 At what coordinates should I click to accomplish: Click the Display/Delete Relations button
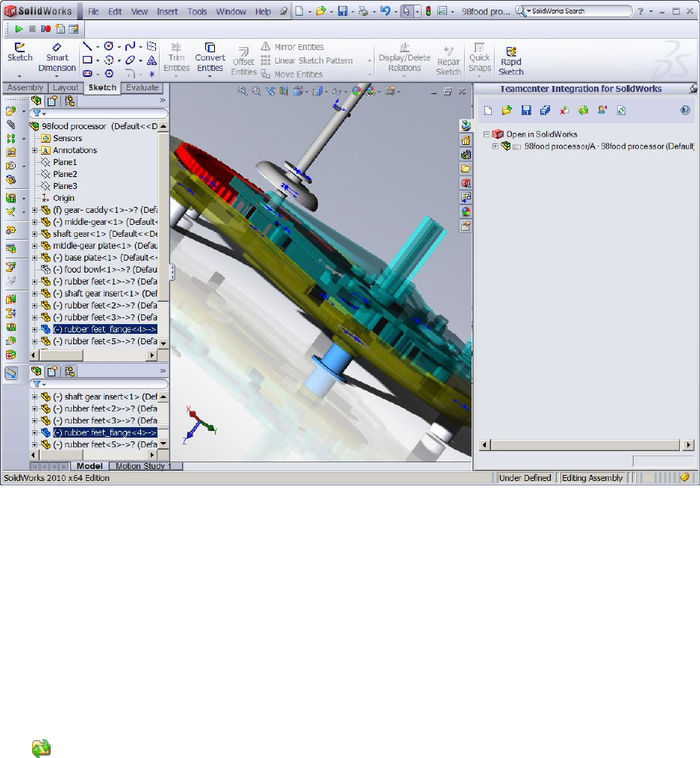[404, 58]
